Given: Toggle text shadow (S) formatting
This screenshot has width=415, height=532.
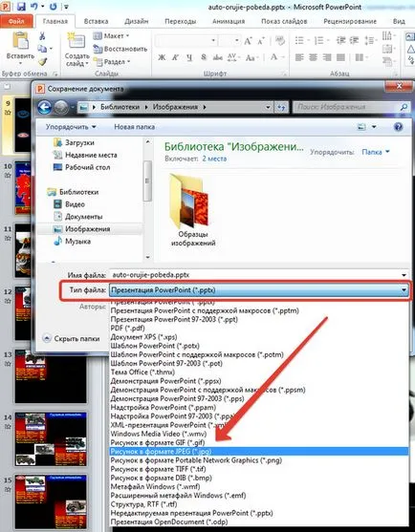Looking at the screenshot, I should tap(203, 57).
